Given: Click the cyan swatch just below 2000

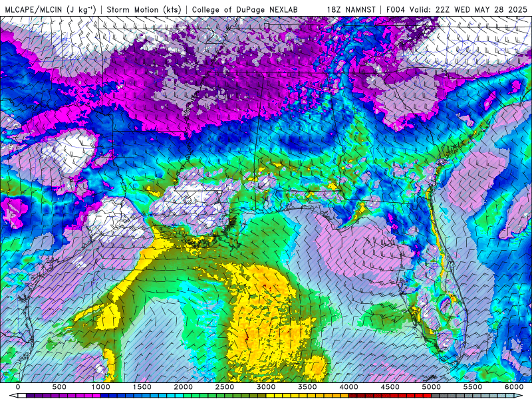Looking at the screenshot, I should (179, 396).
